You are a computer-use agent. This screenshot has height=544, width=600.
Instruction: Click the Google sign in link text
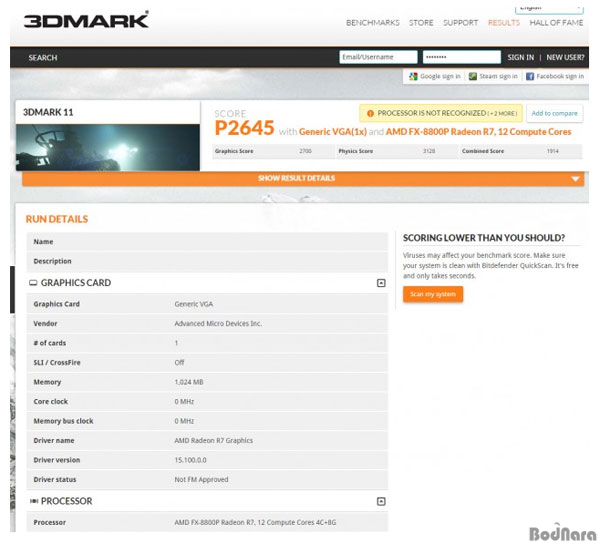click(440, 77)
